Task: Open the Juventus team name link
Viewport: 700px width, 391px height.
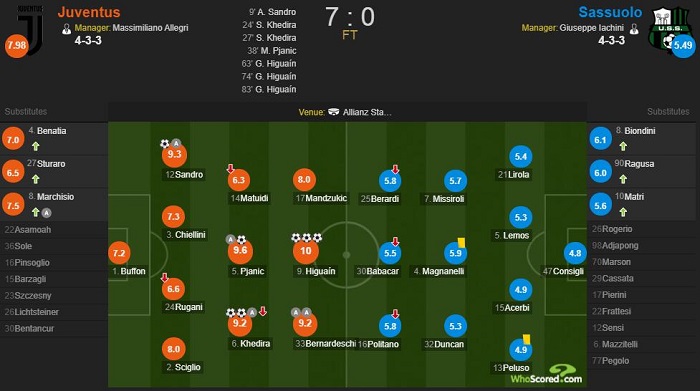Action: tap(89, 12)
